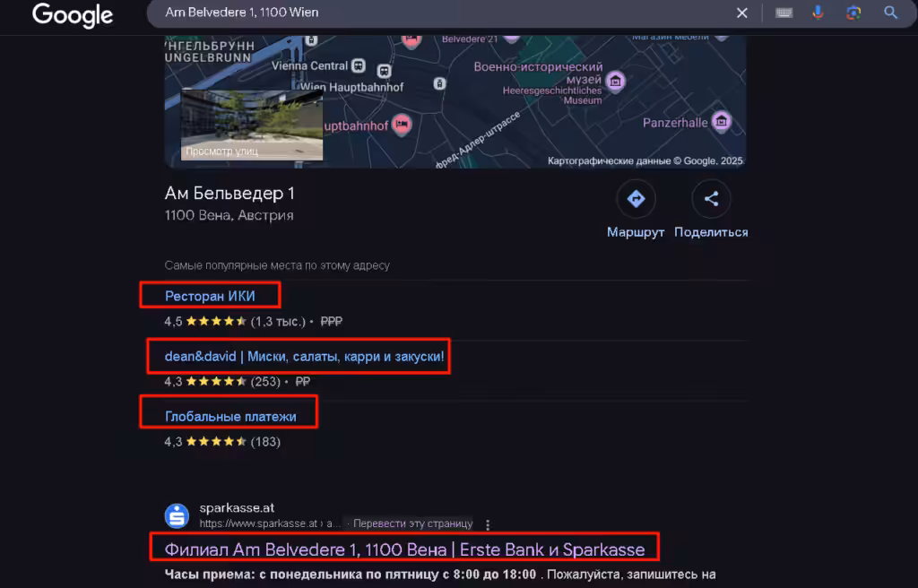Click the (253) reviews count
The width and height of the screenshot is (918, 588).
click(265, 382)
